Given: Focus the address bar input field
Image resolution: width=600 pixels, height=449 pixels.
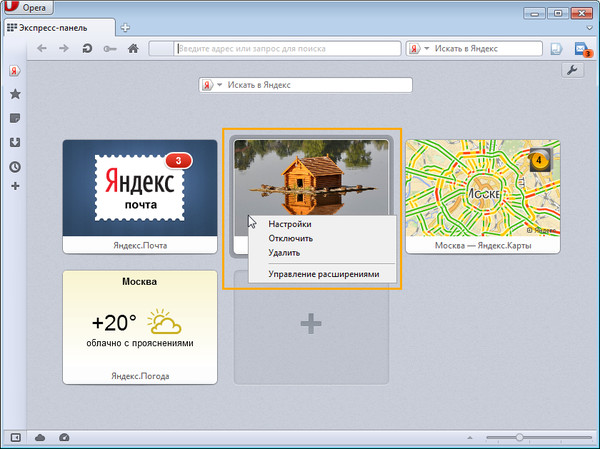Looking at the screenshot, I should (287, 49).
